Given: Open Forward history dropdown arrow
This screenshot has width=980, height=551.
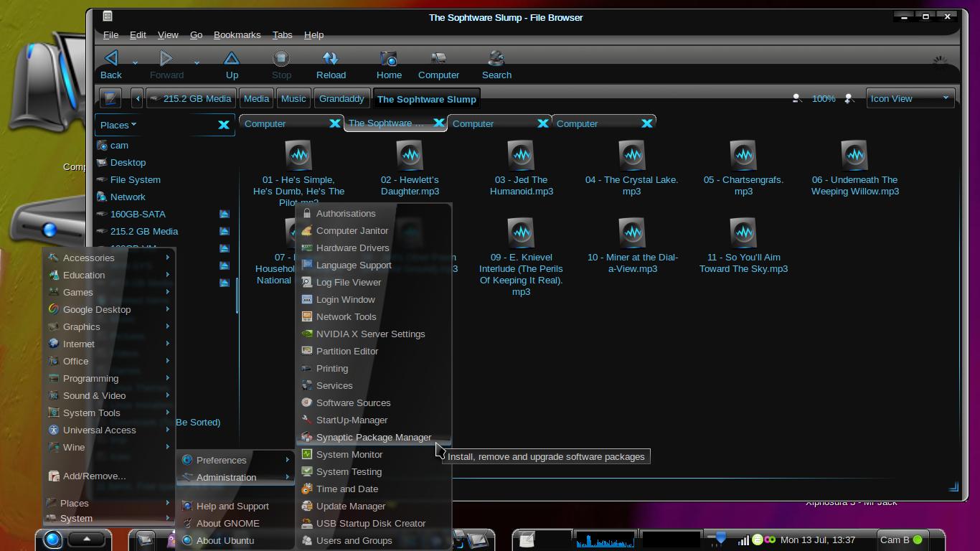Looking at the screenshot, I should [197, 62].
